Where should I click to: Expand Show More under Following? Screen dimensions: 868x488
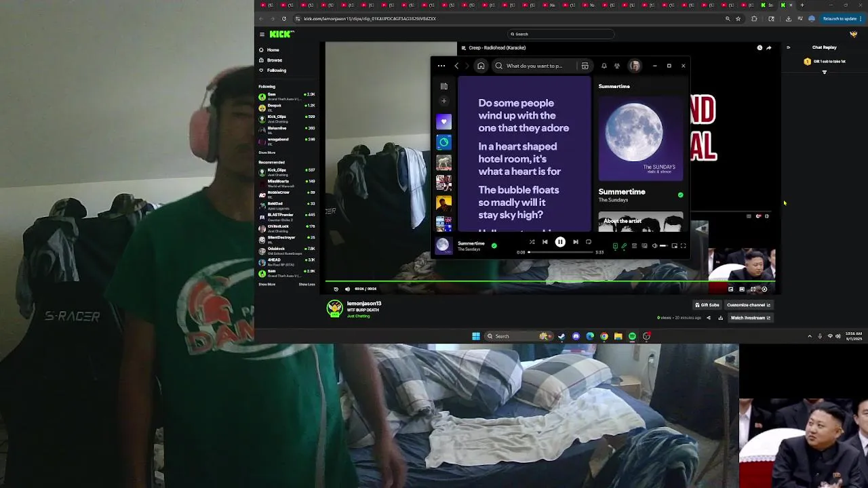267,152
